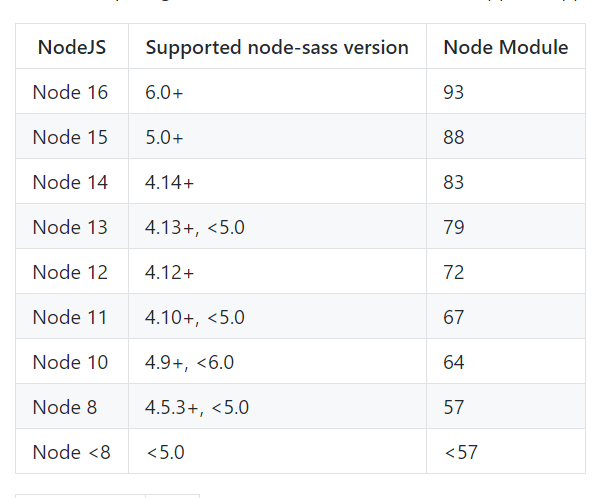Viewport: 608px width, 498px height.
Task: Select the Node 13 cell
Action: 70,227
